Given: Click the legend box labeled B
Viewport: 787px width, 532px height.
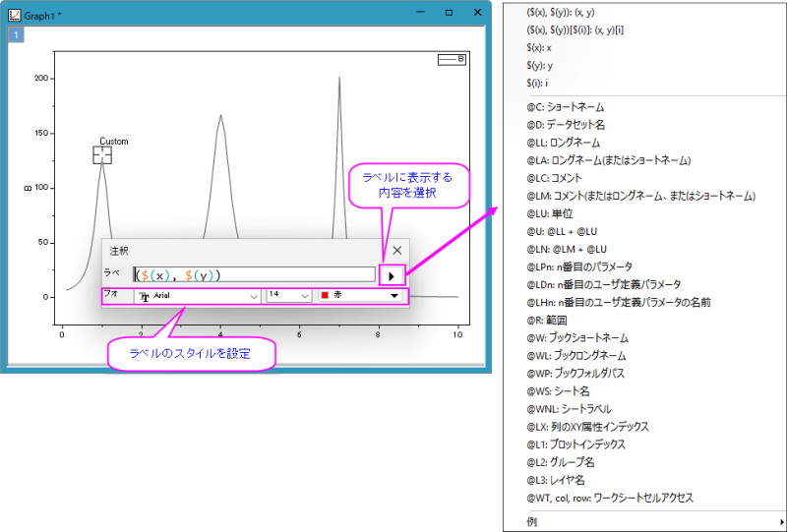Looking at the screenshot, I should 452,59.
